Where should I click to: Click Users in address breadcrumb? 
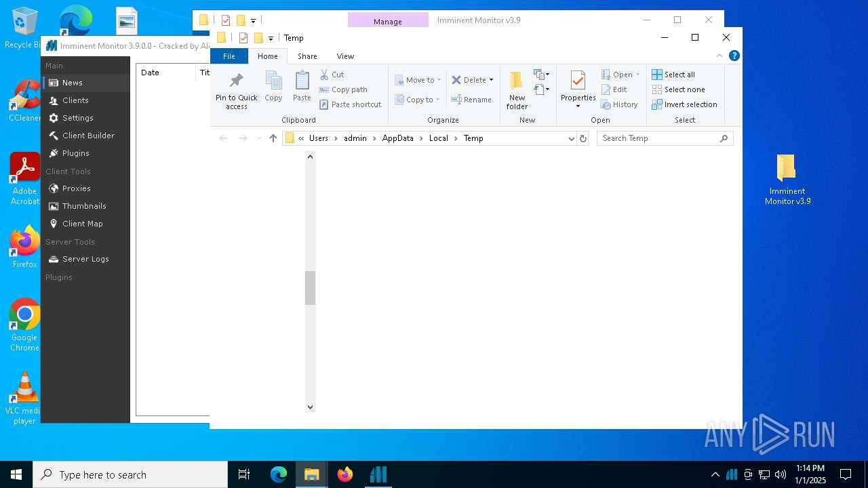click(318, 138)
